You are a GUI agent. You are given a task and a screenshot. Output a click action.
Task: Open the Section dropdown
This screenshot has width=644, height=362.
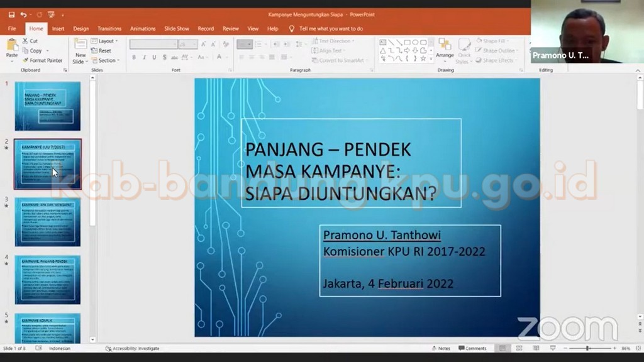click(x=106, y=60)
